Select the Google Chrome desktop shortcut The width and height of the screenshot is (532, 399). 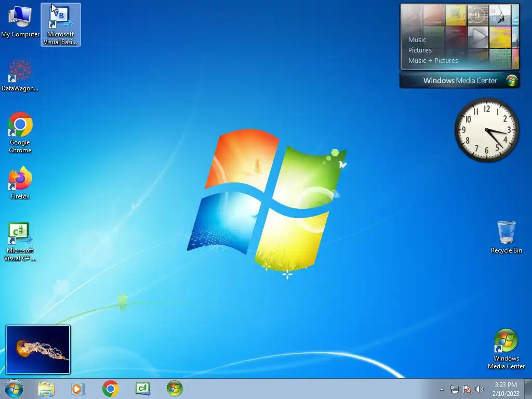point(20,132)
